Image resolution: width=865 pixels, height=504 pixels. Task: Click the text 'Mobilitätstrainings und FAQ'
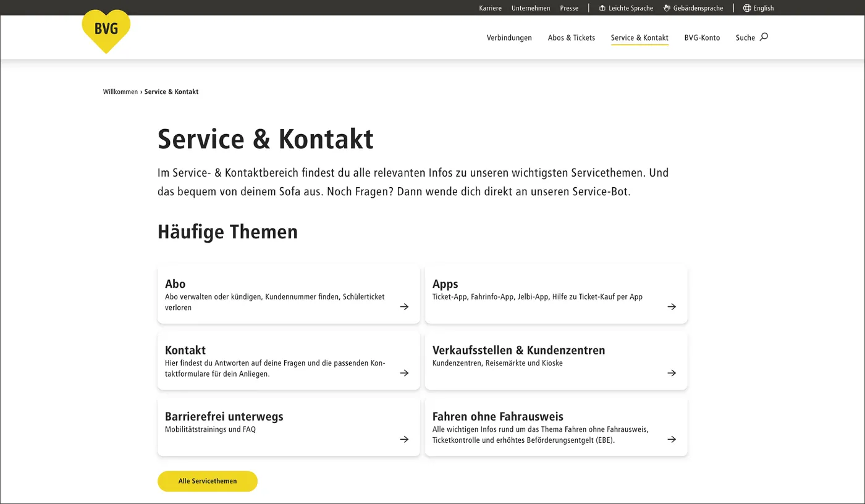pyautogui.click(x=210, y=429)
